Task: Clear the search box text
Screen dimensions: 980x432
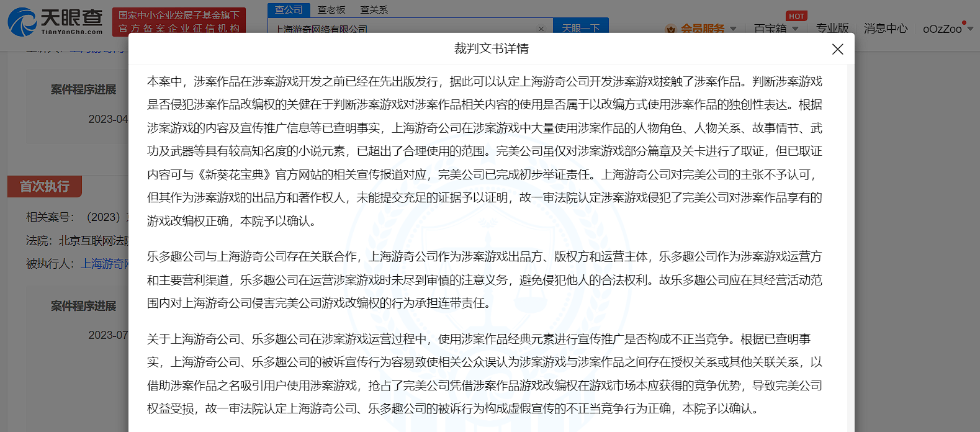Action: (x=541, y=29)
